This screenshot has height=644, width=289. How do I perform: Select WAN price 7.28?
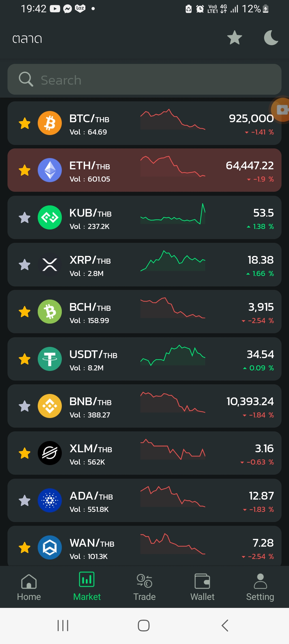263,543
